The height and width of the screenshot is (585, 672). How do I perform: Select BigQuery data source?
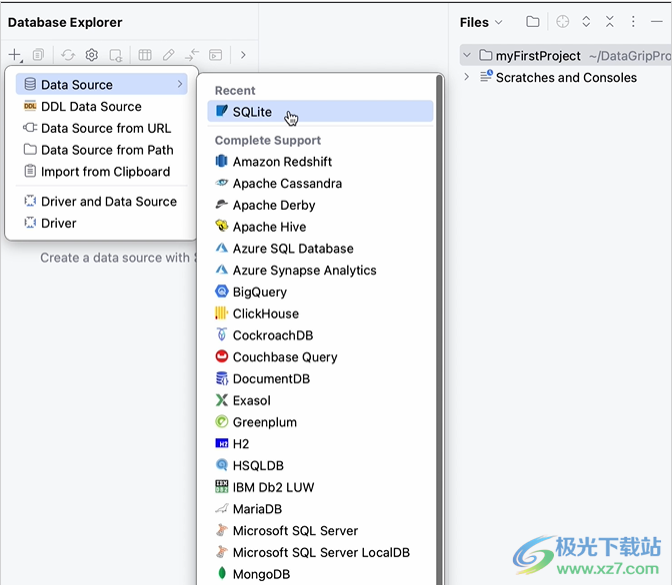pyautogui.click(x=320, y=292)
